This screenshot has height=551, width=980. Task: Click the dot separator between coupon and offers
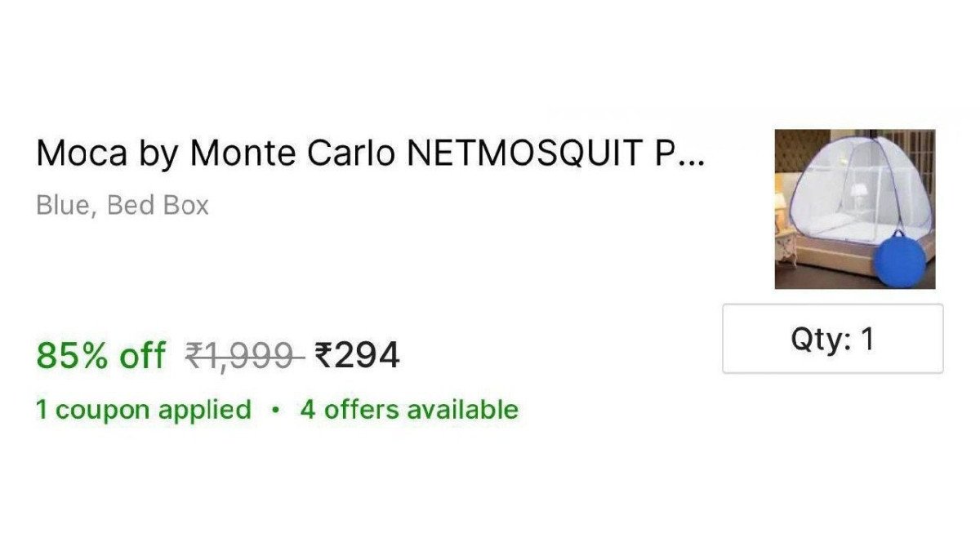(x=275, y=410)
